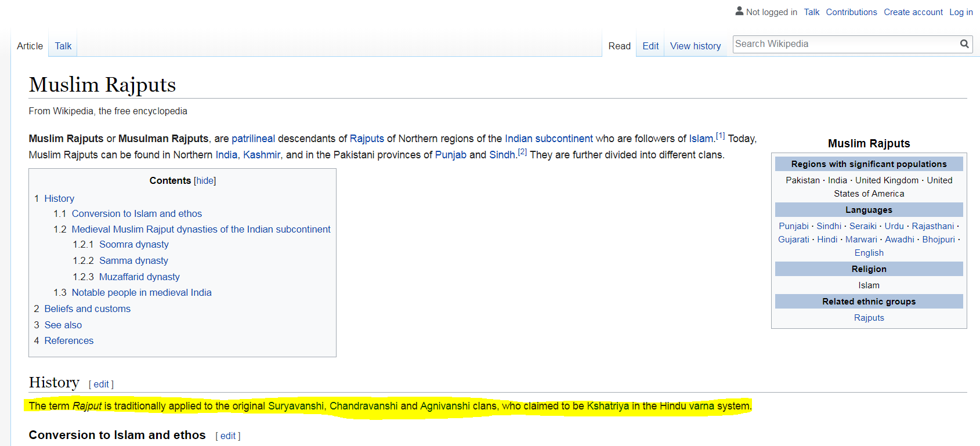Jump to Beliefs and customs section

pyautogui.click(x=87, y=309)
